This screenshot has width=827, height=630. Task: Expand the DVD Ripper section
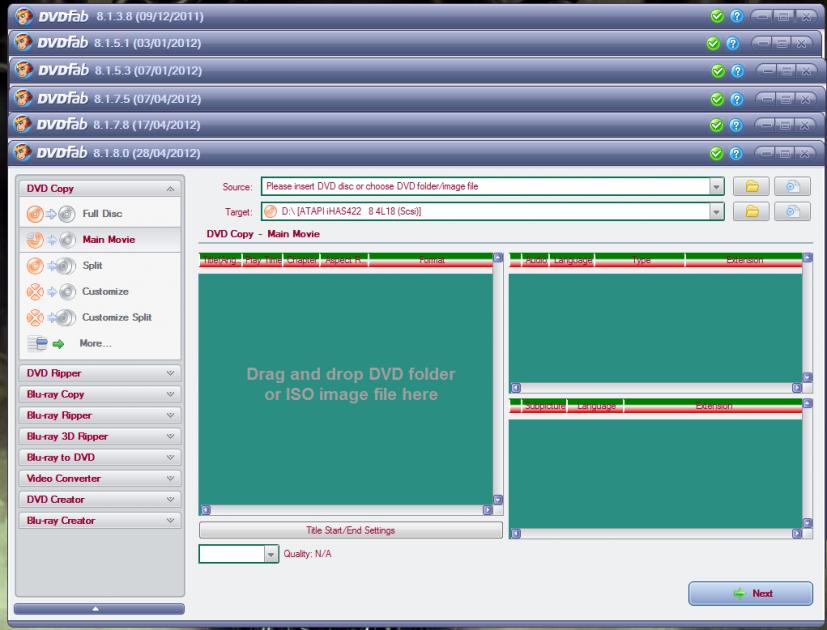[100, 373]
